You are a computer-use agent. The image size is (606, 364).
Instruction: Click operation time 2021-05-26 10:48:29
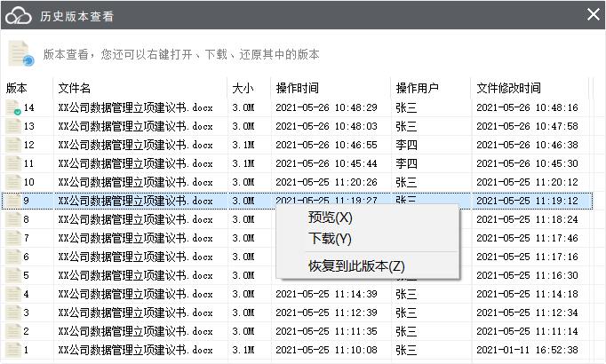(x=326, y=107)
